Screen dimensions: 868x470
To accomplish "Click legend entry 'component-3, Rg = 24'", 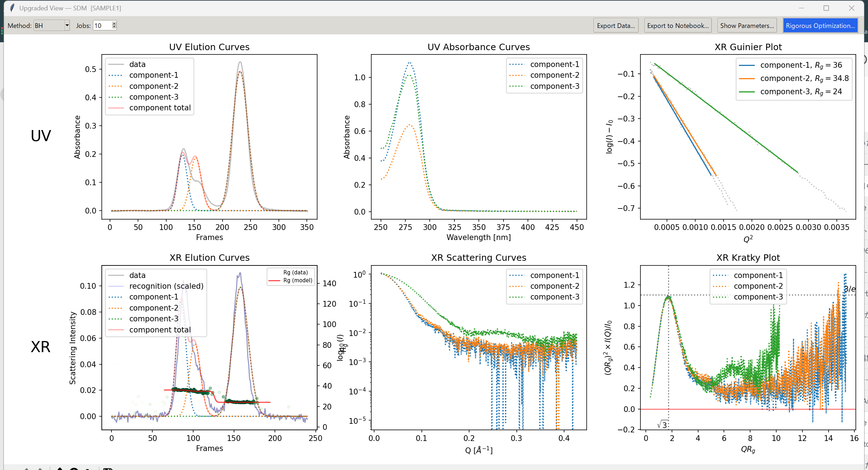I will point(801,92).
